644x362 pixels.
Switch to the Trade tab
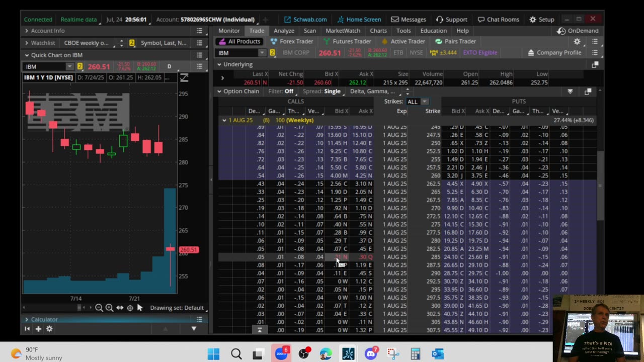coord(257,31)
